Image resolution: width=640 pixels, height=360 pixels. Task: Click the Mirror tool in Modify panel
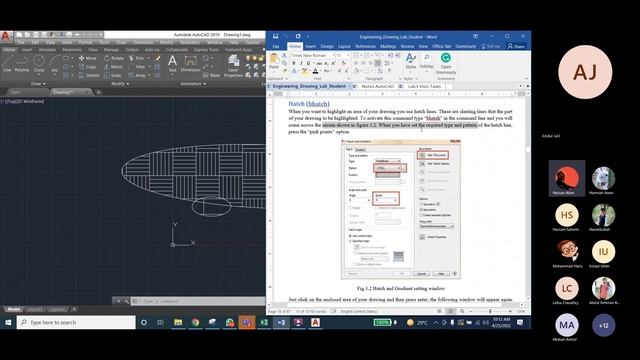113,67
